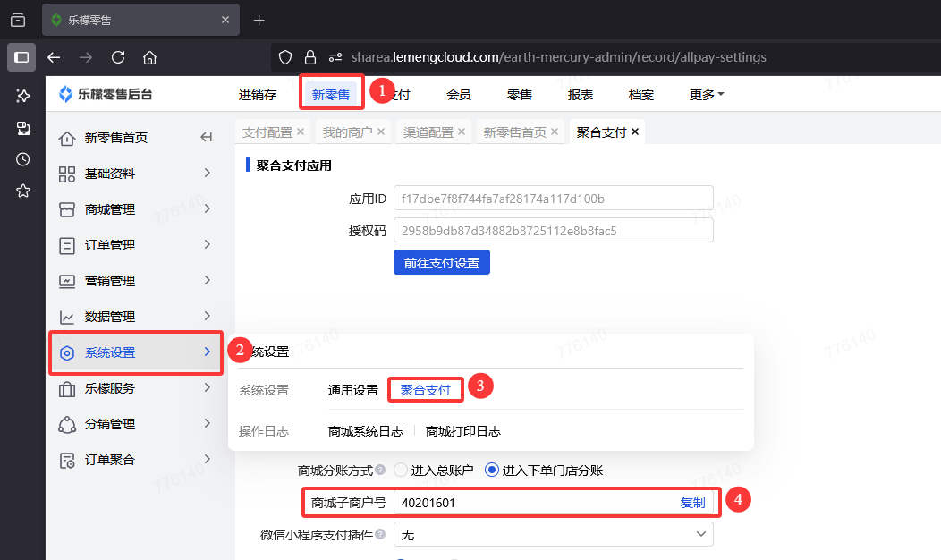Open bookmarks star sidebar icon
941x560 pixels.
pyautogui.click(x=22, y=191)
